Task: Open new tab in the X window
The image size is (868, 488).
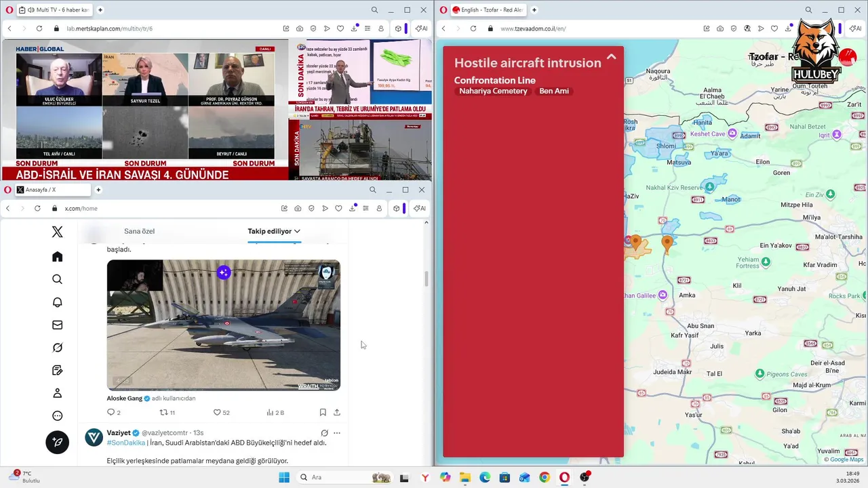Action: click(x=98, y=190)
